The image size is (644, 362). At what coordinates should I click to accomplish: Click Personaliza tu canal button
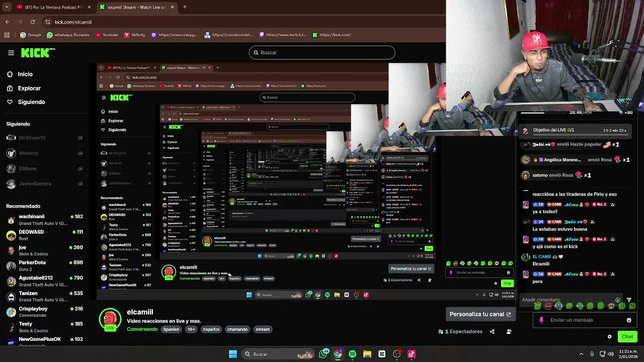coord(480,314)
